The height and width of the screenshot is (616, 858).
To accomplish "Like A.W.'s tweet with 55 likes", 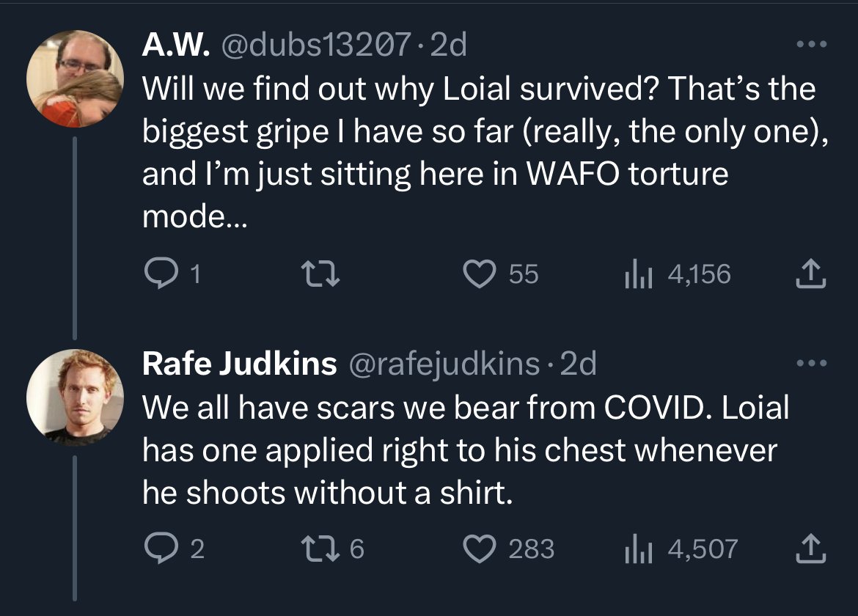I will pyautogui.click(x=481, y=274).
